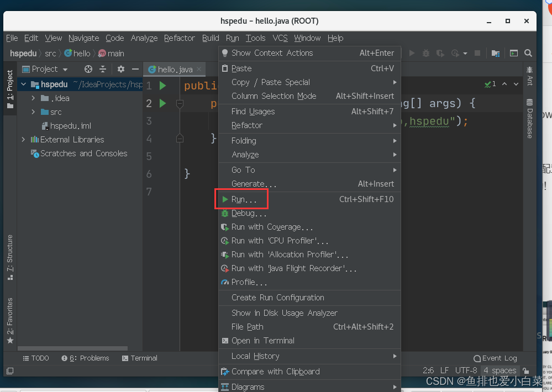Open the Database tool window
The width and height of the screenshot is (552, 392).
point(529,119)
